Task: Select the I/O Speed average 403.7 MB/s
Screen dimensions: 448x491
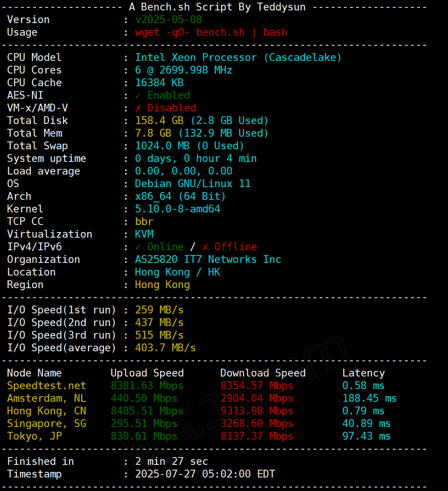Action: coord(165,348)
